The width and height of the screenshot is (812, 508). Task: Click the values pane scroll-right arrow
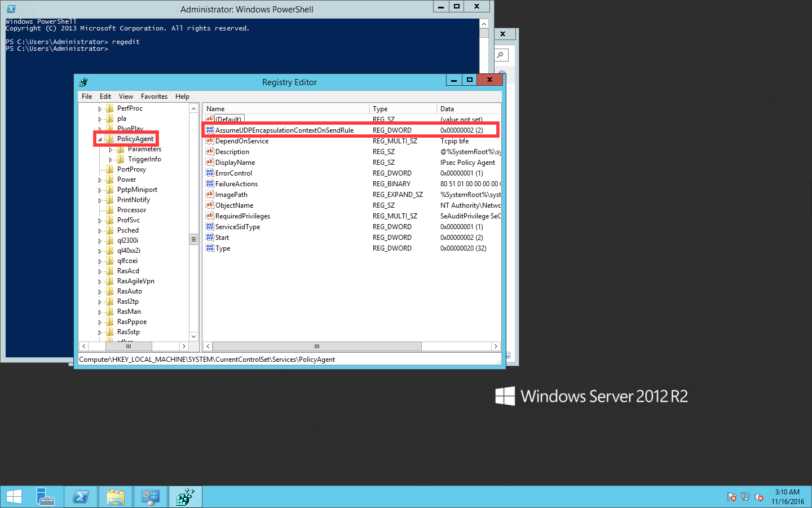click(496, 346)
